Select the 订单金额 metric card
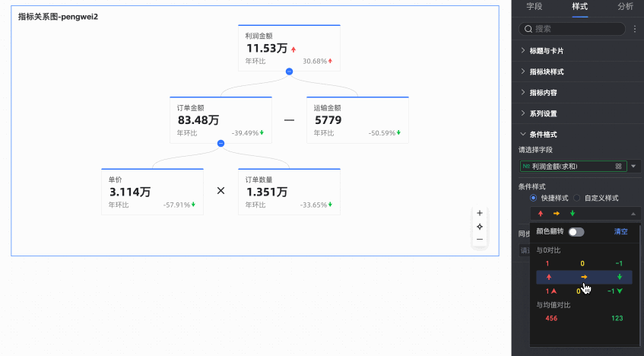This screenshot has width=644, height=356. [220, 120]
